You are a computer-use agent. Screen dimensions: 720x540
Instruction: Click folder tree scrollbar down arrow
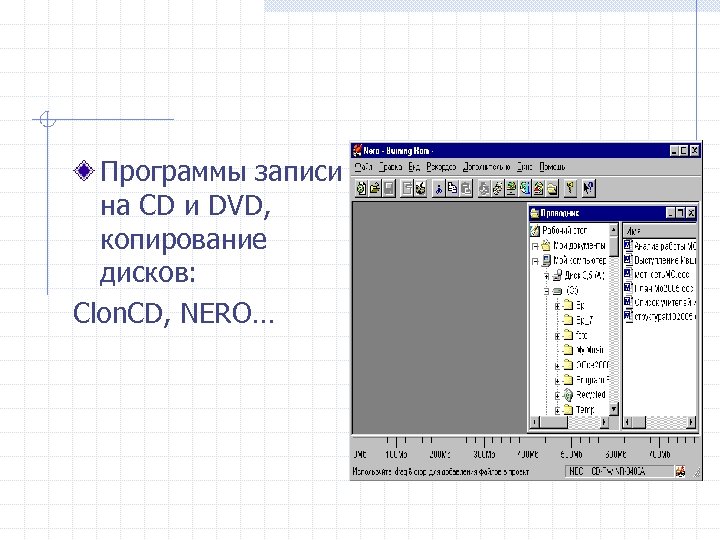tap(613, 409)
